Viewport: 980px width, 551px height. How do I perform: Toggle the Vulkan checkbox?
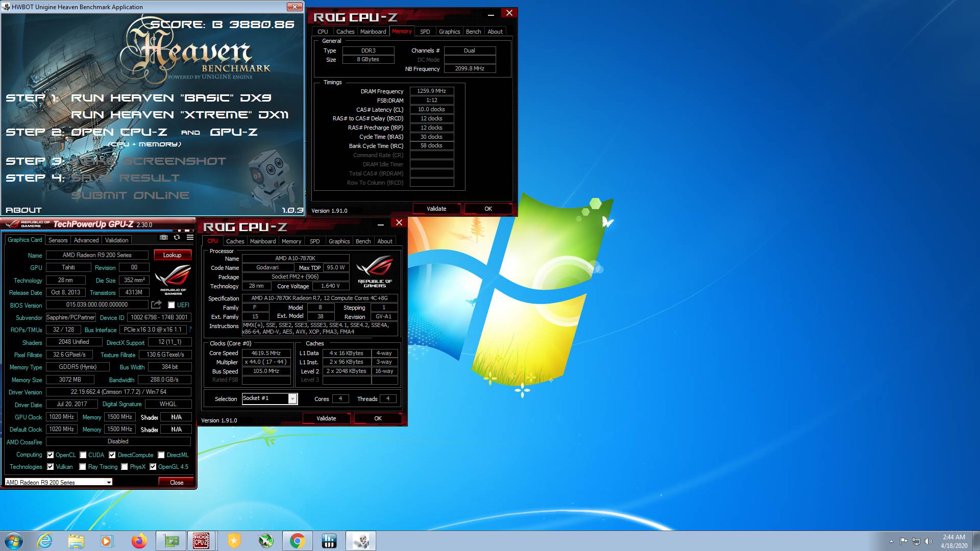[x=51, y=467]
